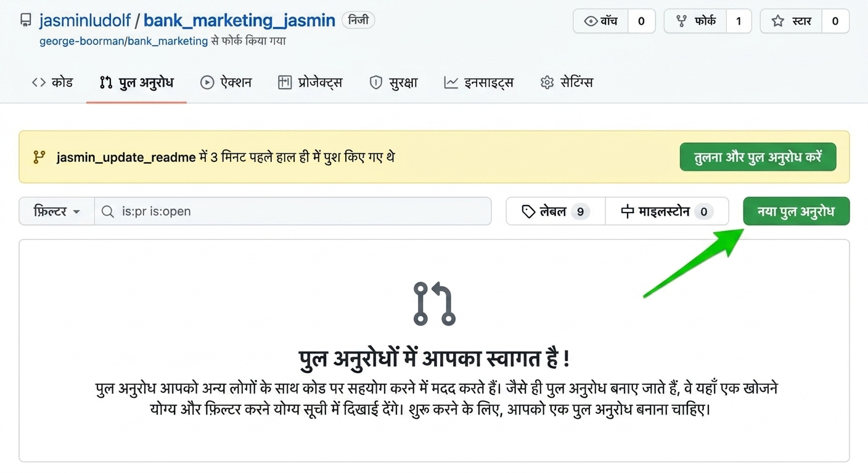Open the सेटिंग्स tab
868x473 pixels.
coord(567,83)
